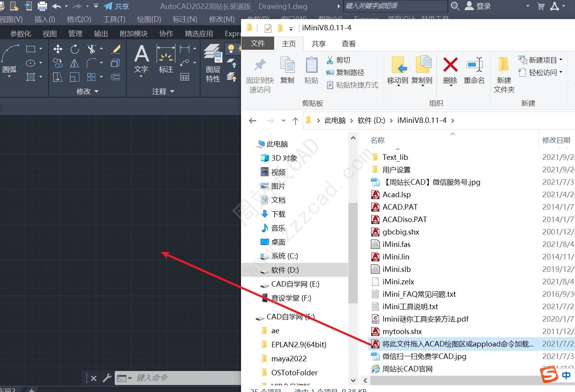Image resolution: width=575 pixels, height=392 pixels.
Task: Select the Hatch tool in AutoCAD's draw panel
Action: [31, 77]
